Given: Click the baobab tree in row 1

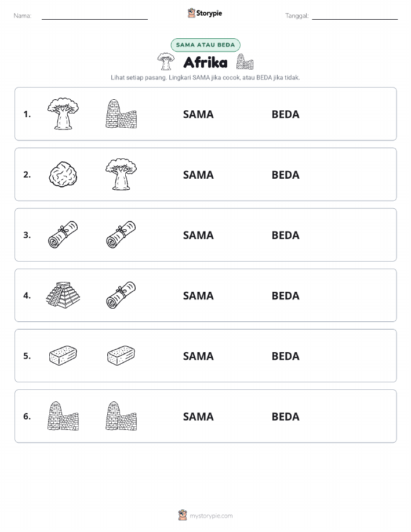Looking at the screenshot, I should (63, 114).
